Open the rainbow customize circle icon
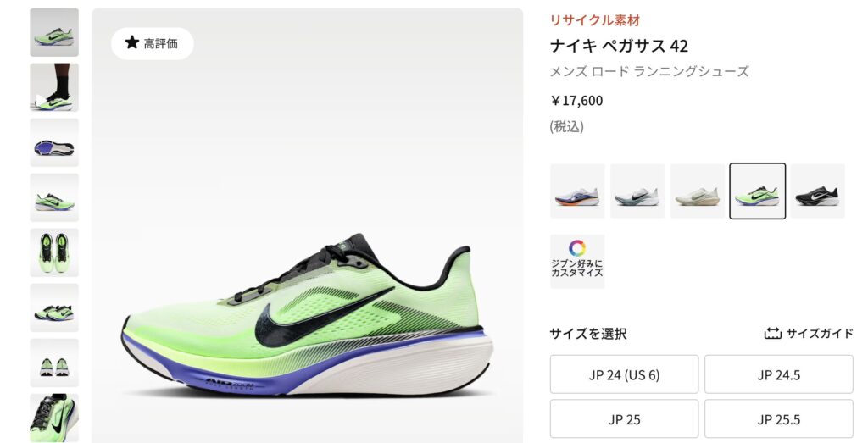The image size is (868, 443). coord(576,248)
